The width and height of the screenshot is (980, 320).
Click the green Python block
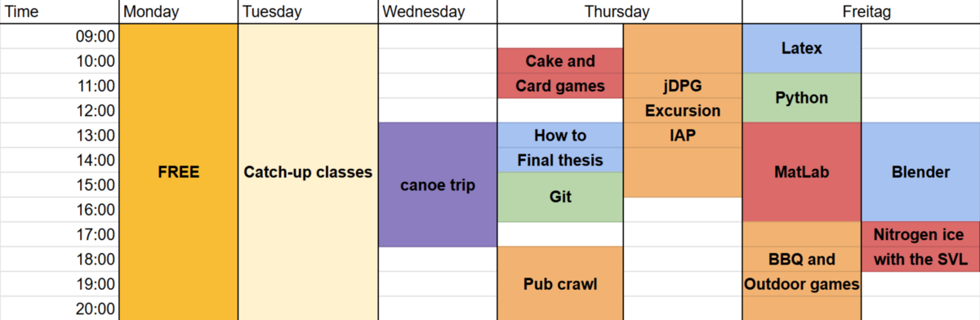coord(802,98)
